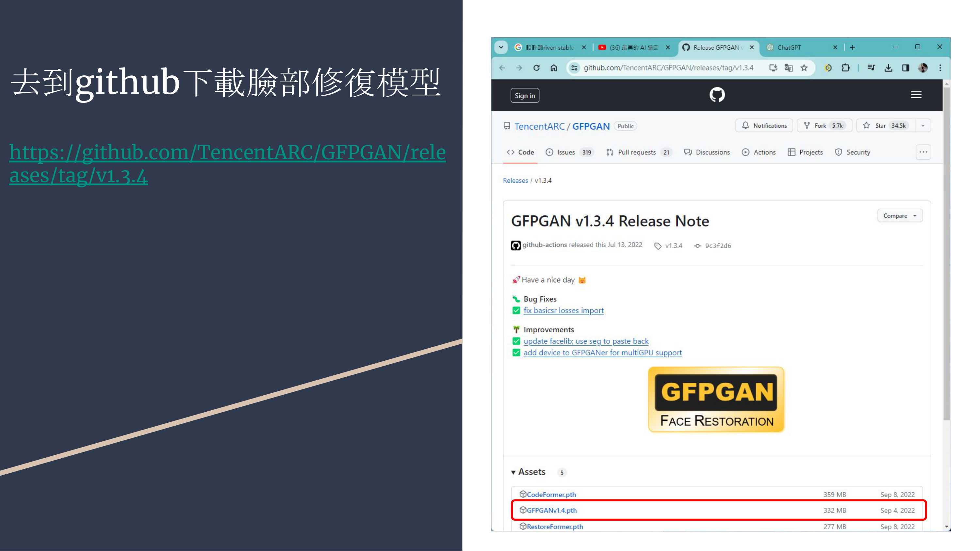Fork the GFPGAN repository

click(x=824, y=125)
